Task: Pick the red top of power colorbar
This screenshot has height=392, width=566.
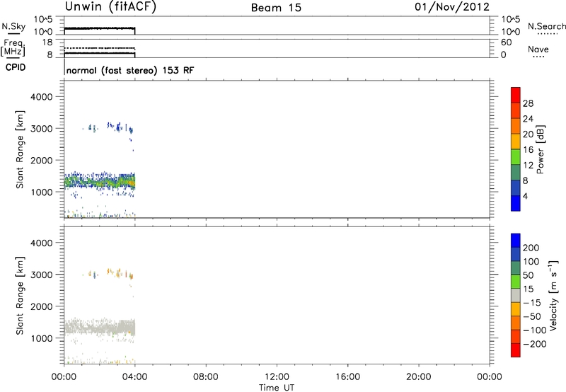Action: click(516, 95)
